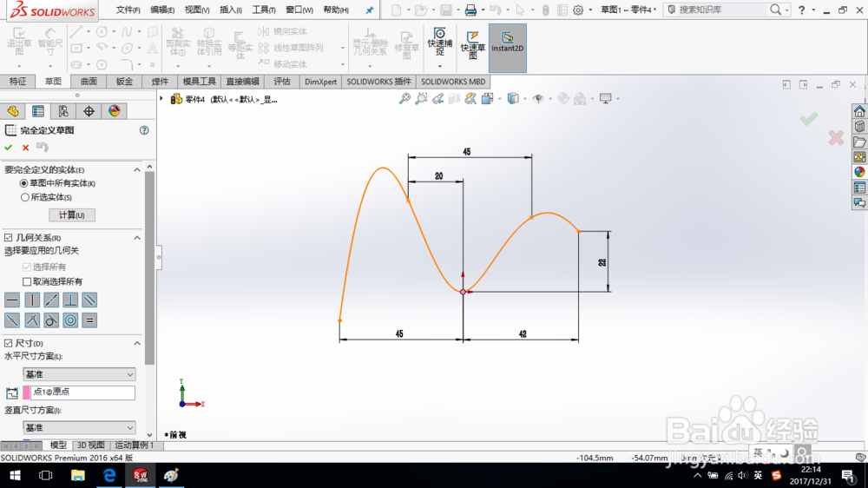Image resolution: width=868 pixels, height=488 pixels.
Task: Select the equal relation icon
Action: click(x=89, y=320)
